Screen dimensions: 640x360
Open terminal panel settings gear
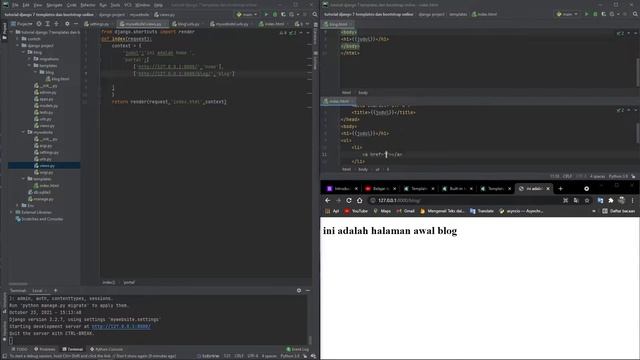pyautogui.click(x=299, y=291)
